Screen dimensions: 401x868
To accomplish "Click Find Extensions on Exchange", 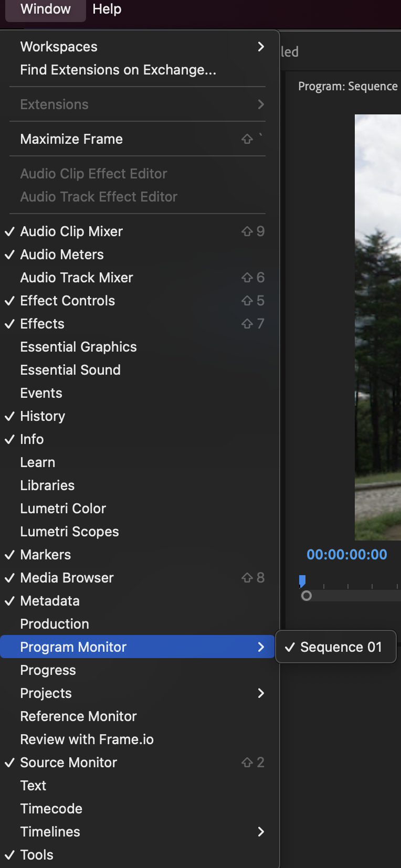I will tap(118, 70).
